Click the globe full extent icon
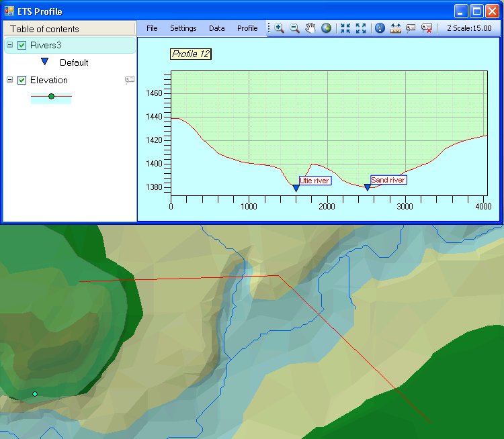Screen dimensions: 504x439 [326, 28]
